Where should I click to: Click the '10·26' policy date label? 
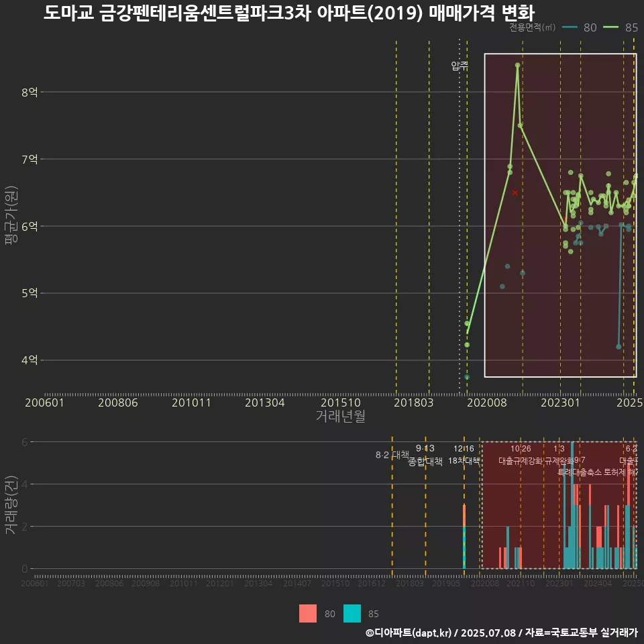tap(521, 449)
